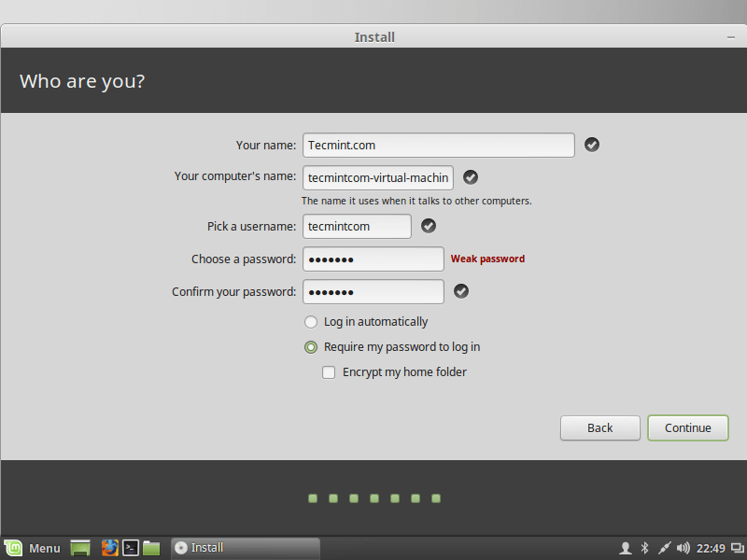This screenshot has height=560, width=747.
Task: Click the Install title bar text
Action: click(x=374, y=37)
